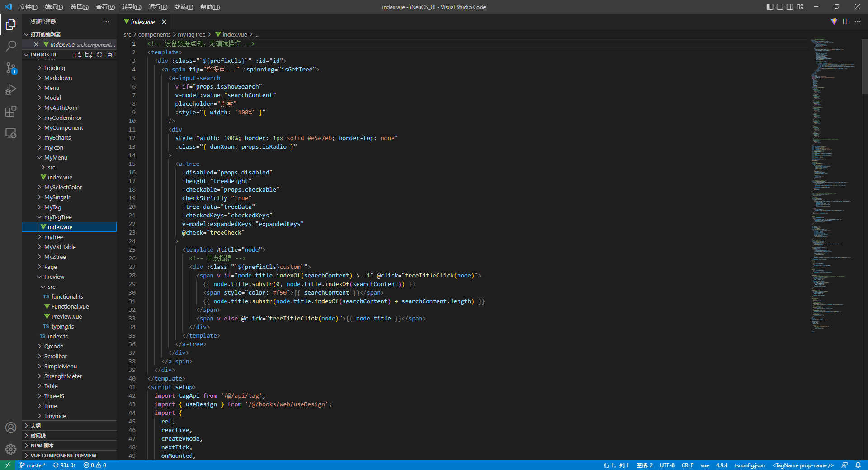Change the UTF-8 file encoding
868x470 pixels.
pos(667,465)
